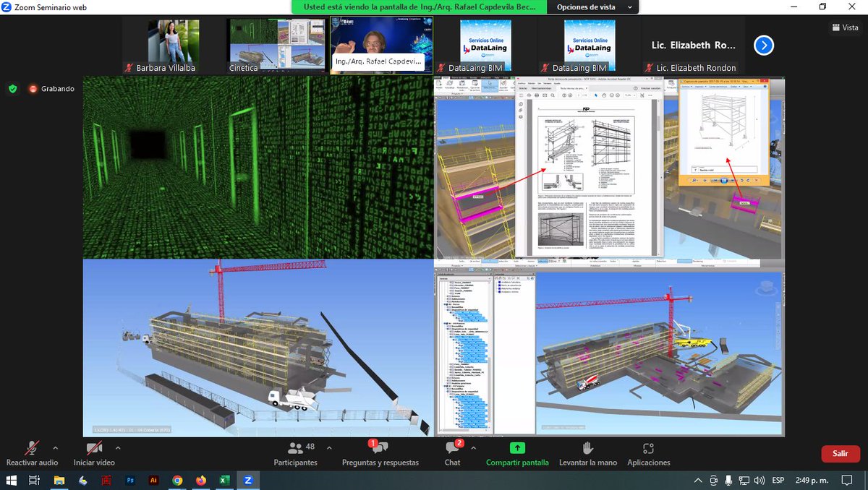868x490 pixels.
Task: Expand arrow beside Chat button
Action: 472,447
